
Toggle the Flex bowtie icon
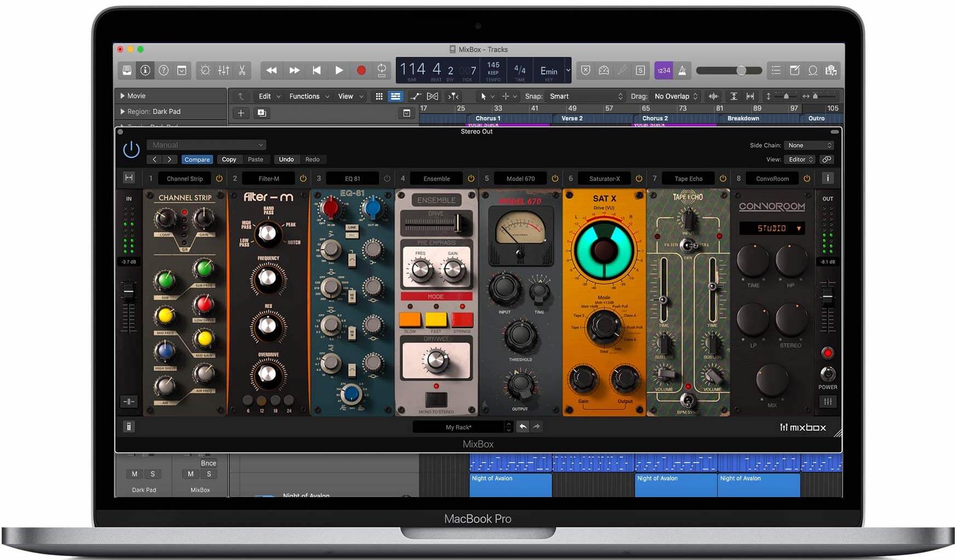coord(433,96)
